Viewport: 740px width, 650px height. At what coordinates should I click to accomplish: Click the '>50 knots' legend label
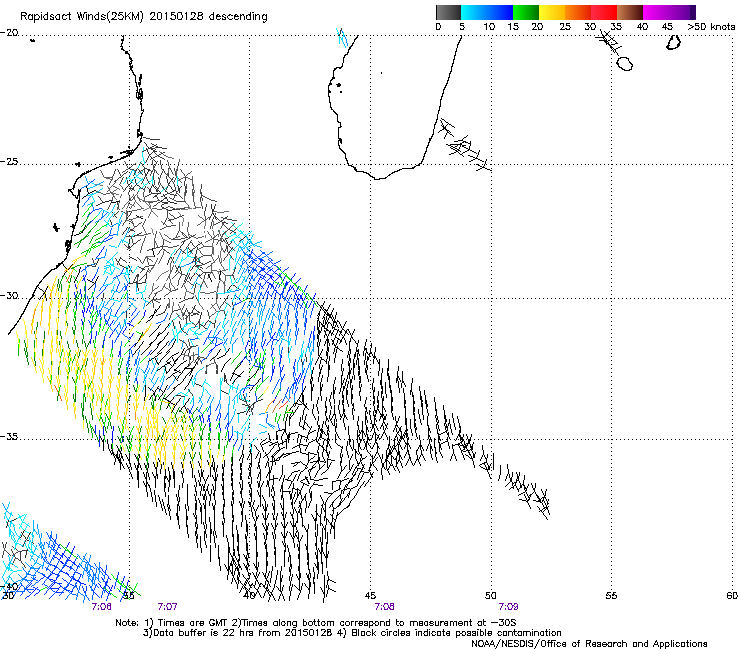coord(711,27)
